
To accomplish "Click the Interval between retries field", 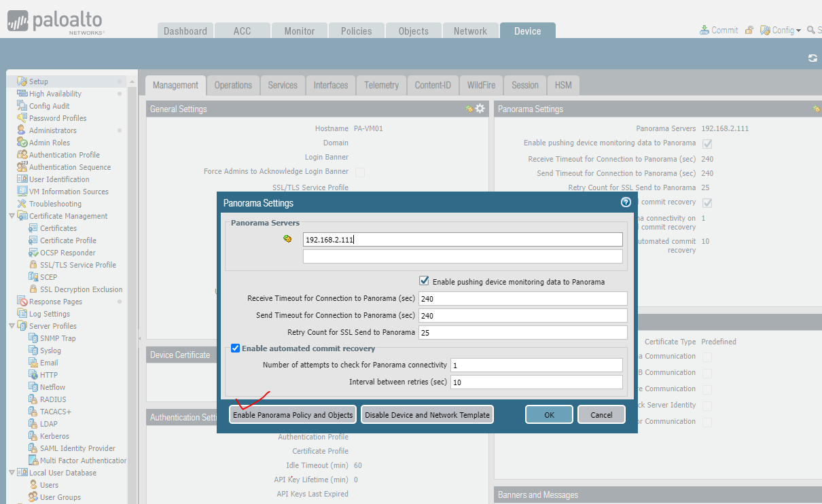I will point(537,382).
